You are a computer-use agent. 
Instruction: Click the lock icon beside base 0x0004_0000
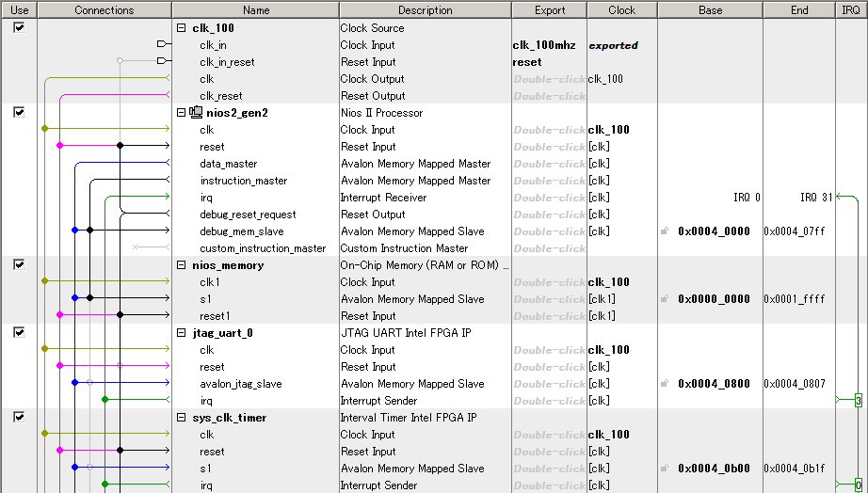pyautogui.click(x=665, y=231)
